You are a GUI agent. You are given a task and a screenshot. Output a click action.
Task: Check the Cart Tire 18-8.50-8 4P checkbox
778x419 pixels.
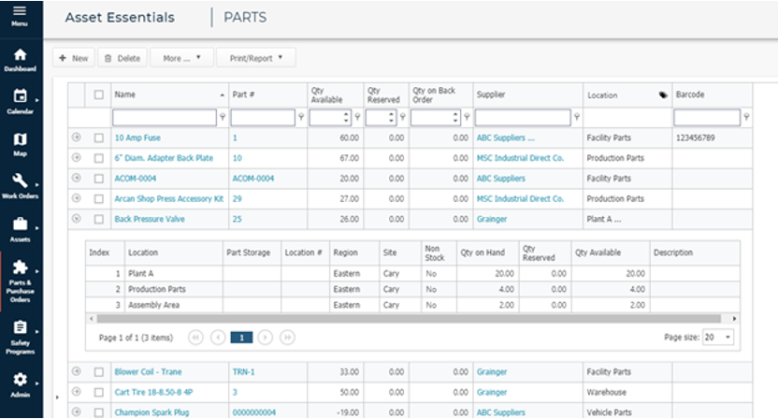pyautogui.click(x=99, y=392)
